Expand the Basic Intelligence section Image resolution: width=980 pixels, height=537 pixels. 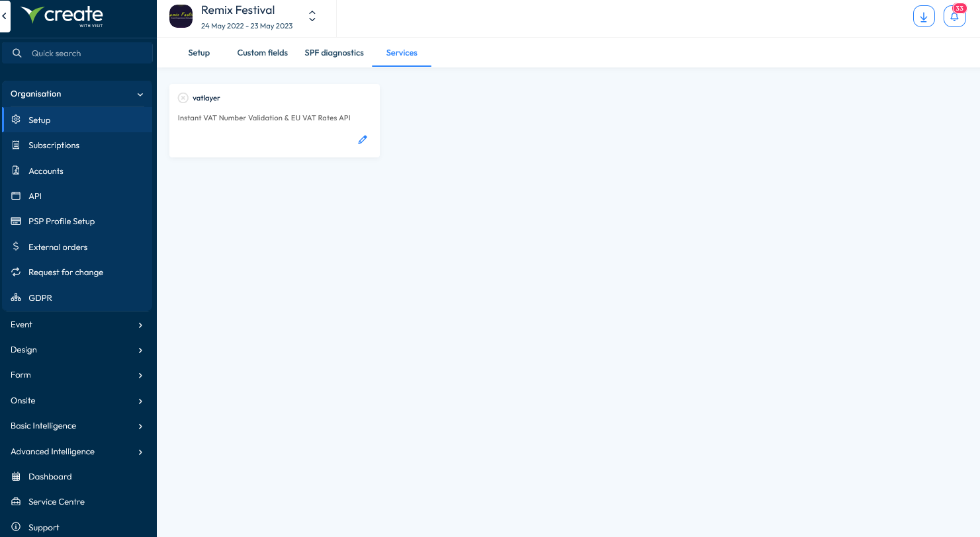[77, 426]
